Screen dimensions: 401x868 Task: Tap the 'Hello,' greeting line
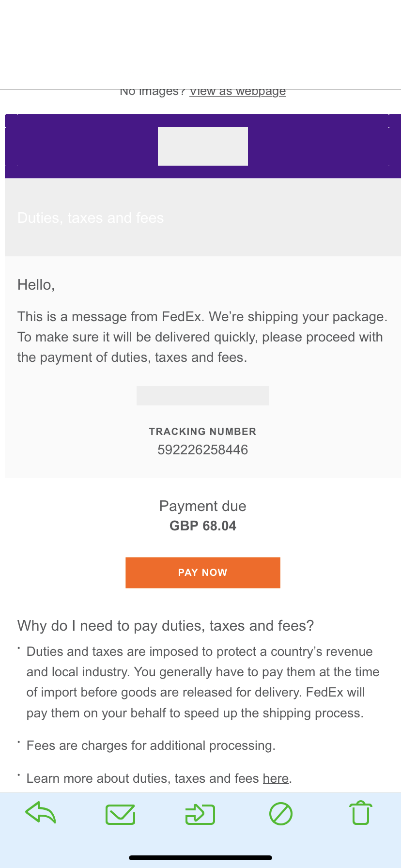point(36,285)
